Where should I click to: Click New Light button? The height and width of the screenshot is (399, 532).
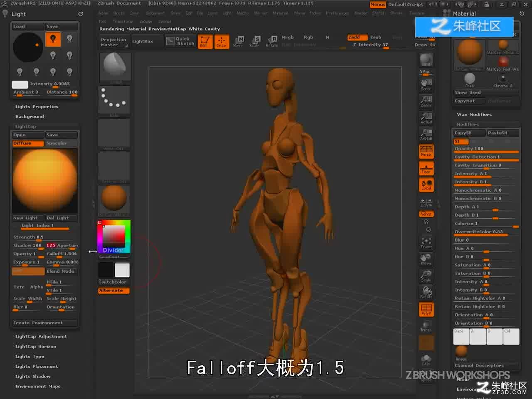(x=28, y=218)
